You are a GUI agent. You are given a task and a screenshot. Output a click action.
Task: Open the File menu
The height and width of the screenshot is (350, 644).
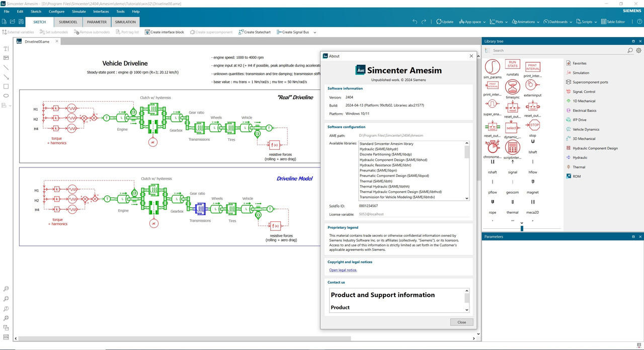[x=7, y=11]
